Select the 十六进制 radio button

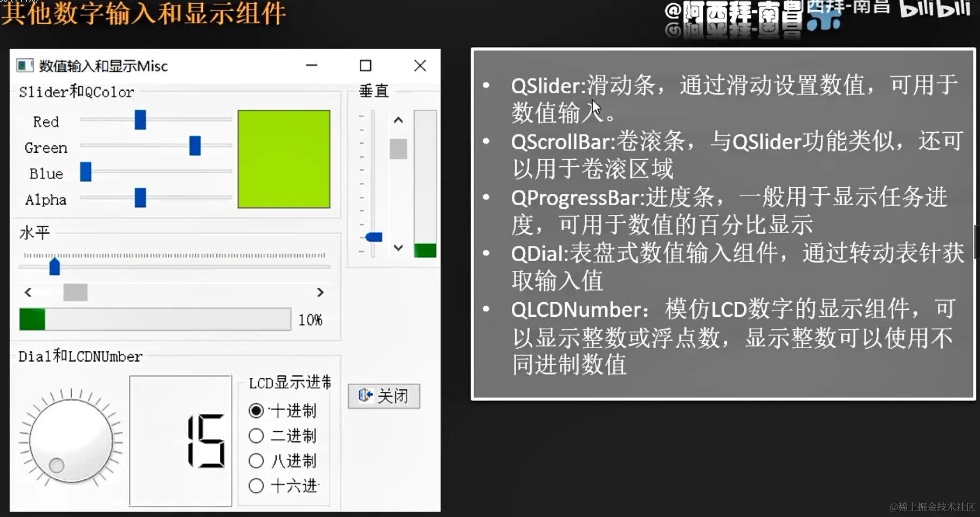(256, 485)
